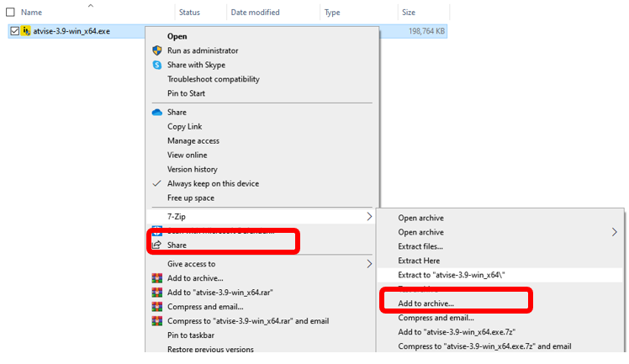The height and width of the screenshot is (364, 629).
Task: Choose Extract files... in 7-Zip submenu
Action: point(420,246)
